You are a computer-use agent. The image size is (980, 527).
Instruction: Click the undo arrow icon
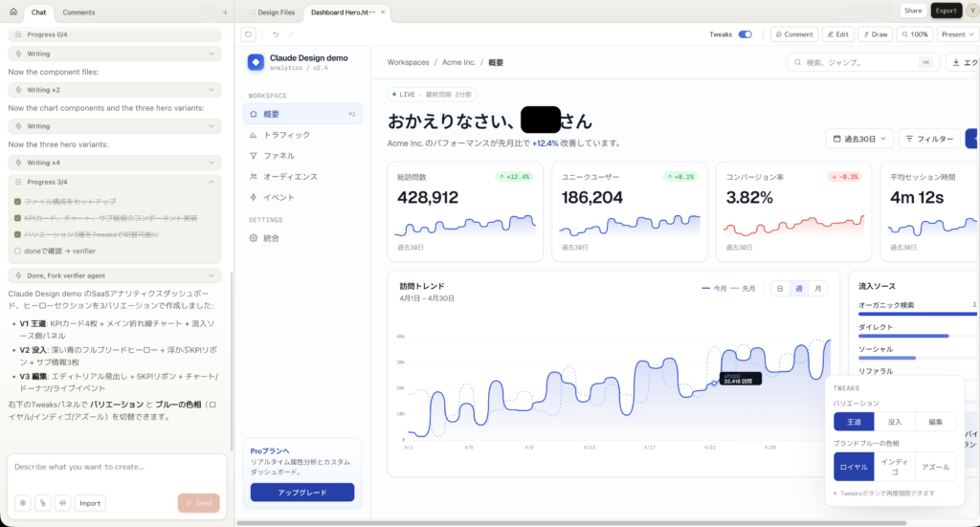276,34
